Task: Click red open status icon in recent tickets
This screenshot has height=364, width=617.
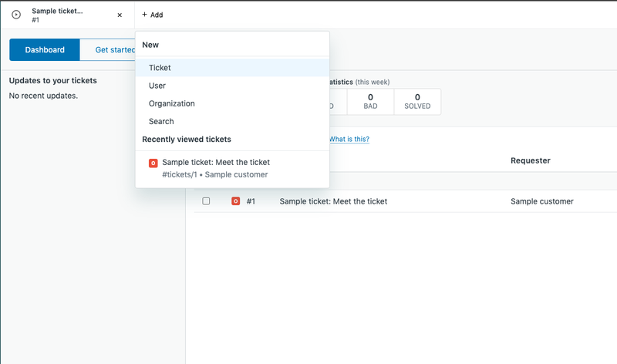Action: click(x=153, y=163)
